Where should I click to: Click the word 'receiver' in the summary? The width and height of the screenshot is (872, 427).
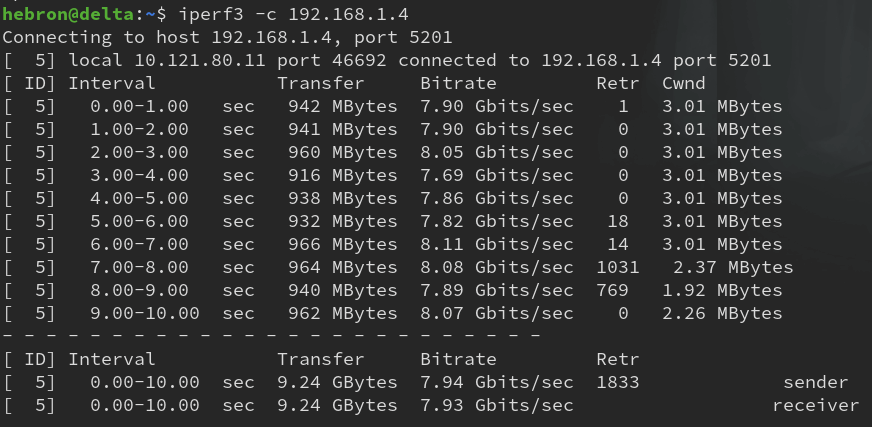[x=815, y=406]
